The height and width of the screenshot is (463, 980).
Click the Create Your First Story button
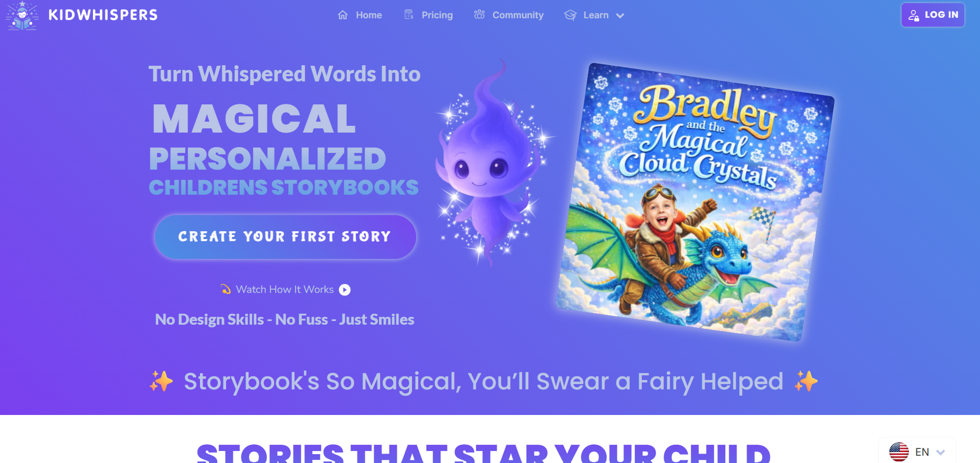point(285,237)
